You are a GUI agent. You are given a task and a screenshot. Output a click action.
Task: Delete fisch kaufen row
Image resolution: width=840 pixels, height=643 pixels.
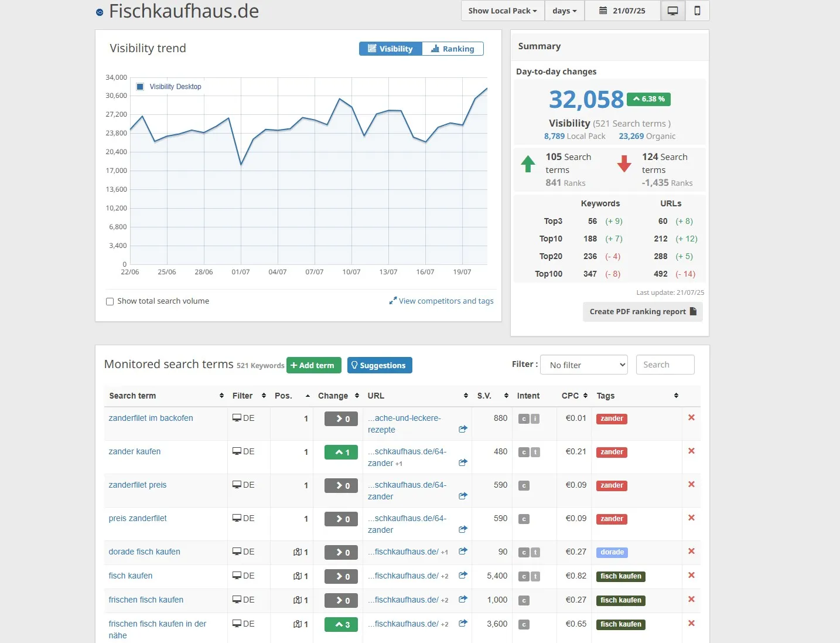(x=691, y=575)
